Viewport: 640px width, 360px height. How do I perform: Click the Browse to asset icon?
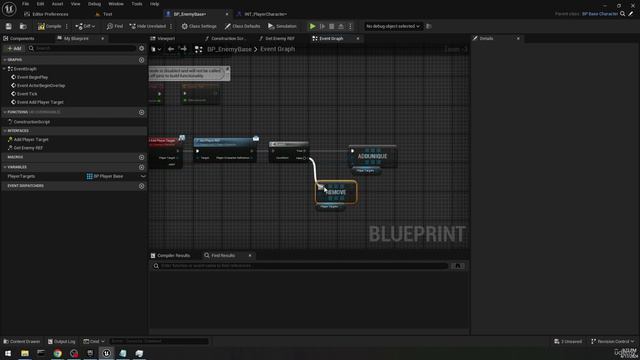click(x=23, y=26)
